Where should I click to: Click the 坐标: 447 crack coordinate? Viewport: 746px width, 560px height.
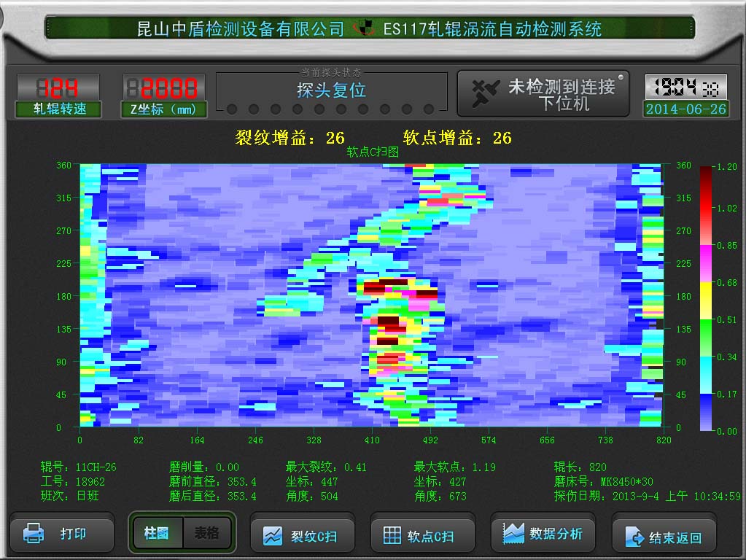click(x=312, y=481)
